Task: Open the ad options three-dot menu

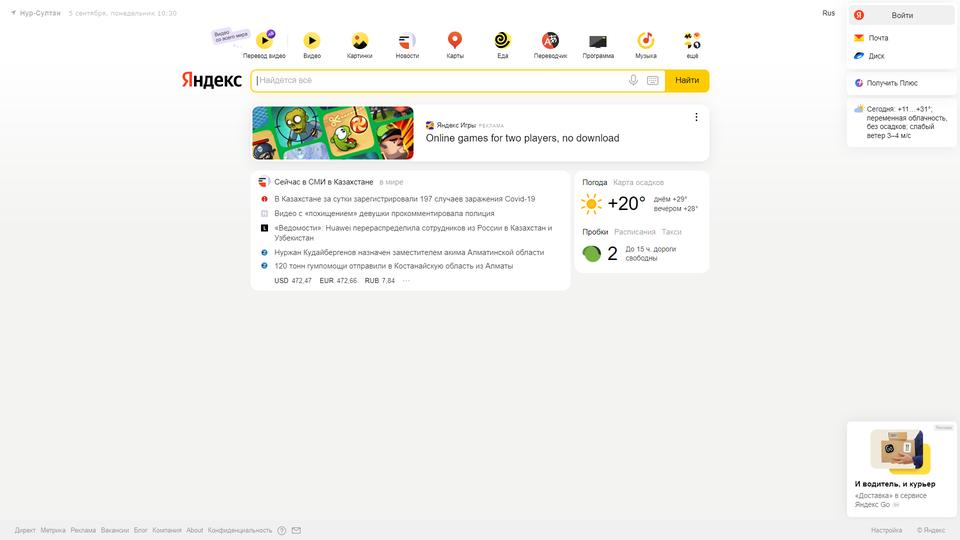Action: [696, 117]
